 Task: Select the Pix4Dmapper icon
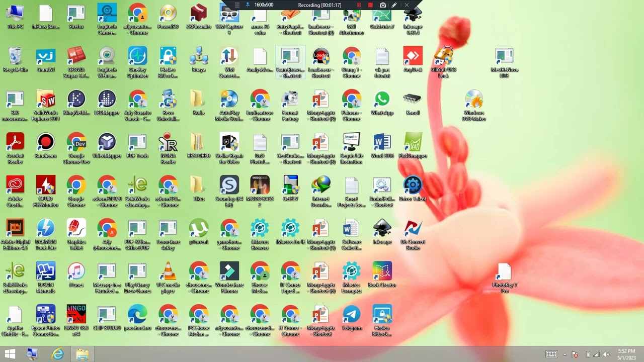click(413, 146)
